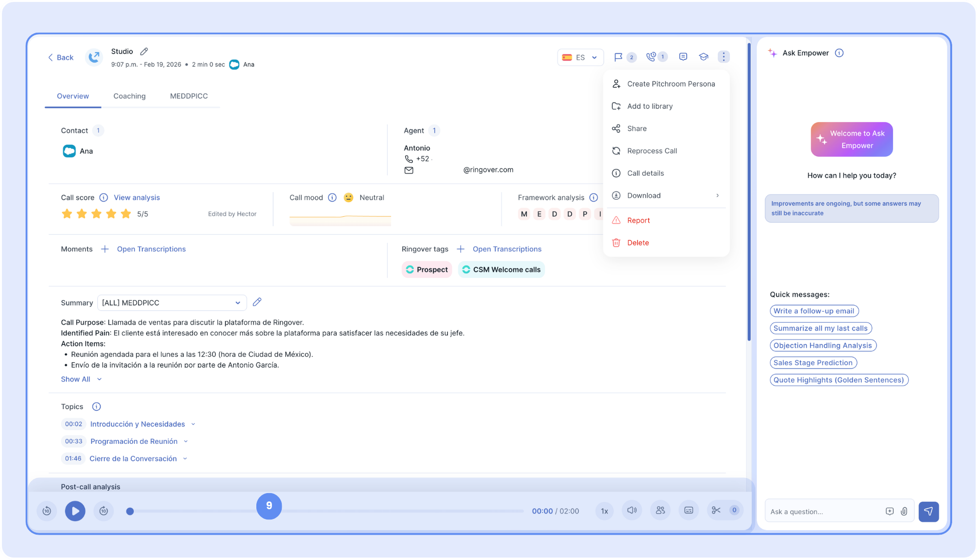978x560 pixels.
Task: Open the three-dot more options menu
Action: coord(724,57)
